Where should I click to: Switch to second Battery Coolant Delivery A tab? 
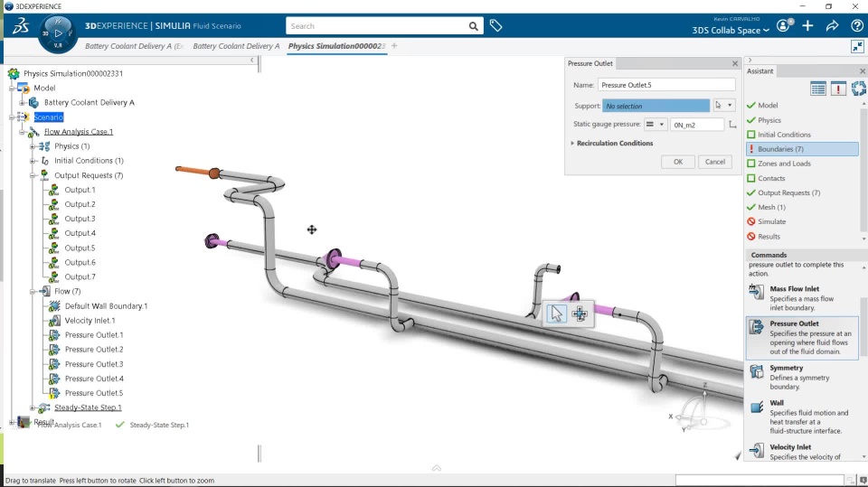tap(236, 46)
